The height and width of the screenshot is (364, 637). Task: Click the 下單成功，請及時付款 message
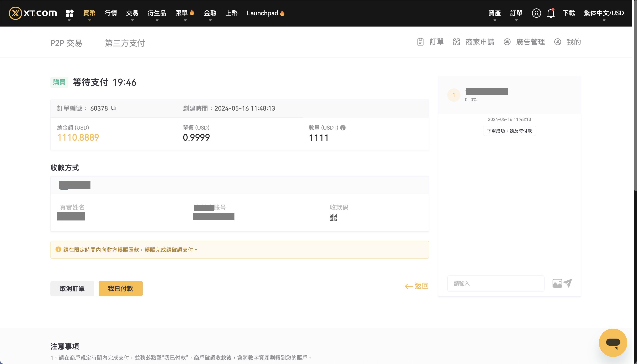click(x=509, y=131)
